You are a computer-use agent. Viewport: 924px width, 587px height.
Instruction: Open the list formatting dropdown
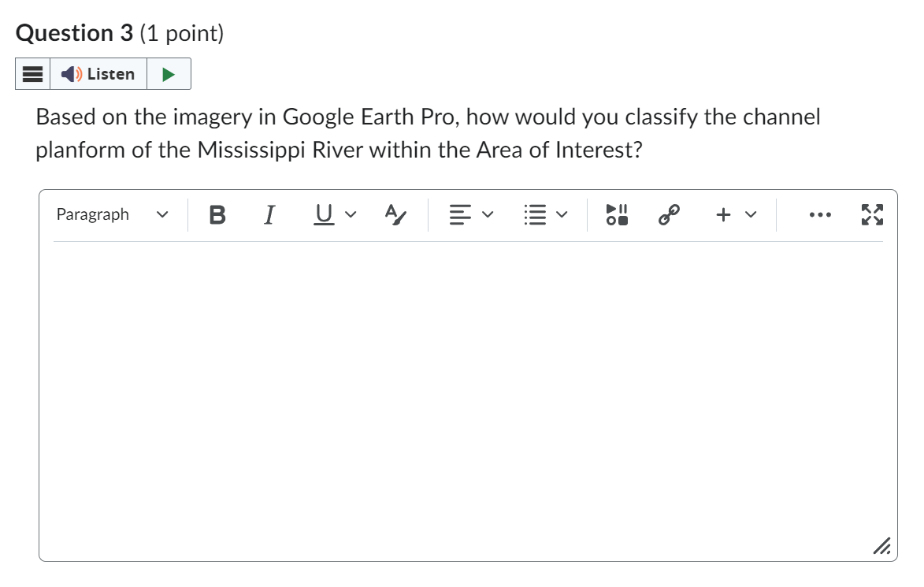tap(546, 214)
